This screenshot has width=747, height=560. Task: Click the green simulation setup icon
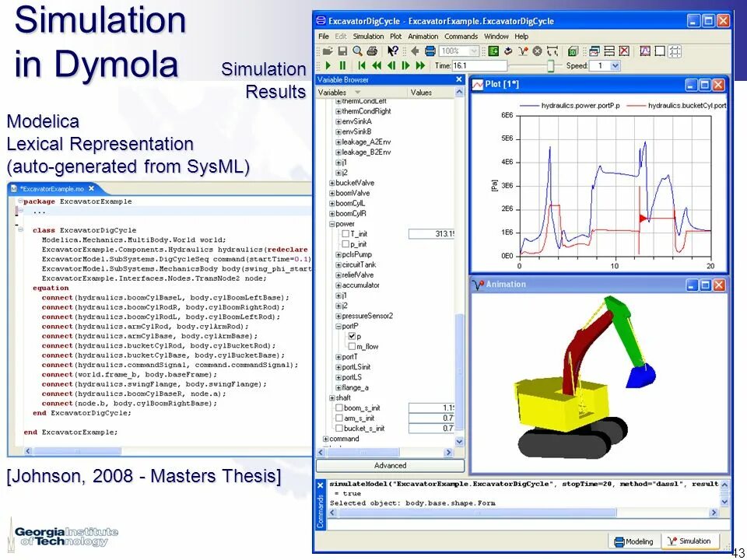(493, 51)
